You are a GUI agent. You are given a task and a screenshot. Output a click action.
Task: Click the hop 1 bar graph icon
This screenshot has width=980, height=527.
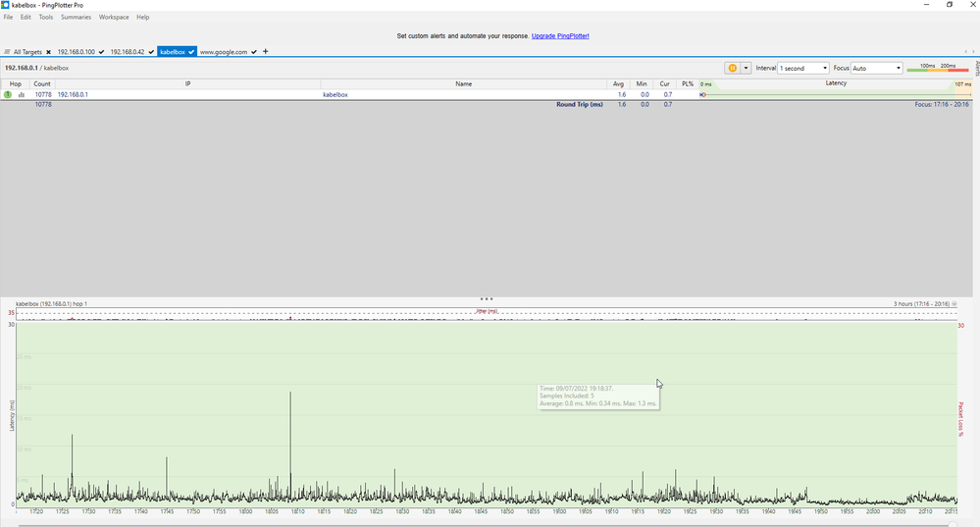tap(21, 95)
